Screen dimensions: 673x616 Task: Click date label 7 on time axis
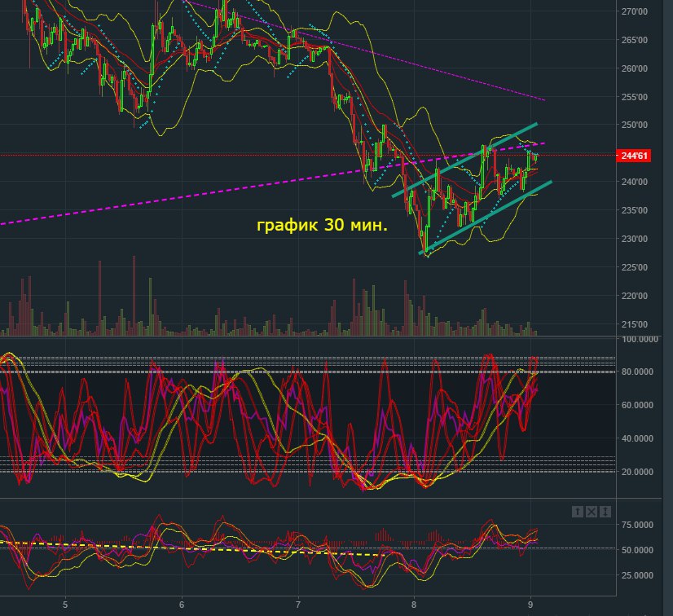[x=298, y=605]
